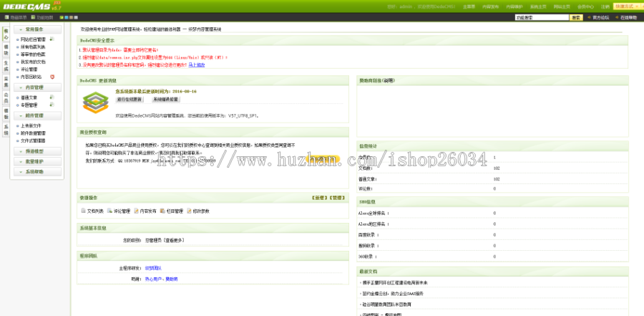Select the 核心 side tab

[x=6, y=34]
